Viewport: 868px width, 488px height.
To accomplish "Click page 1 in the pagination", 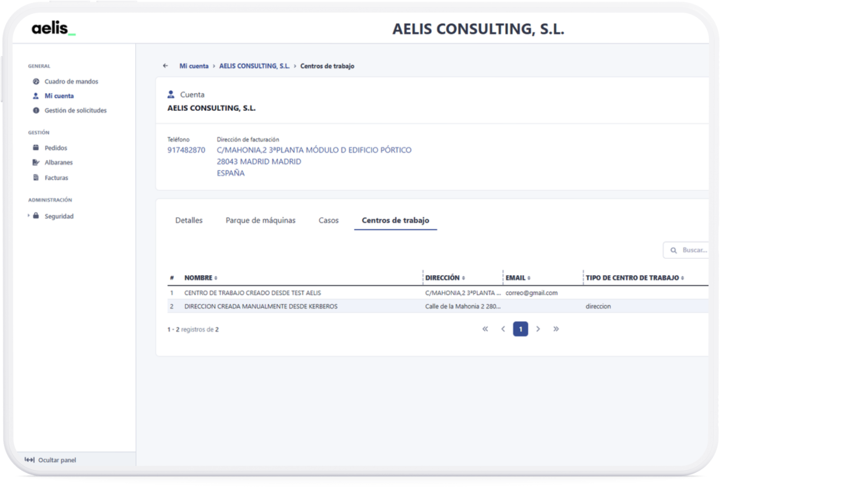I will pos(520,329).
